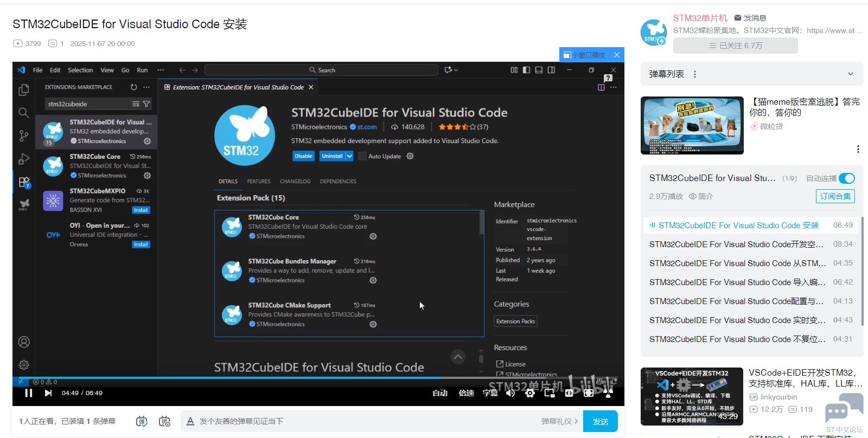Toggle the VS Code primary sidebar layout icon
868x438 pixels.
click(526, 70)
